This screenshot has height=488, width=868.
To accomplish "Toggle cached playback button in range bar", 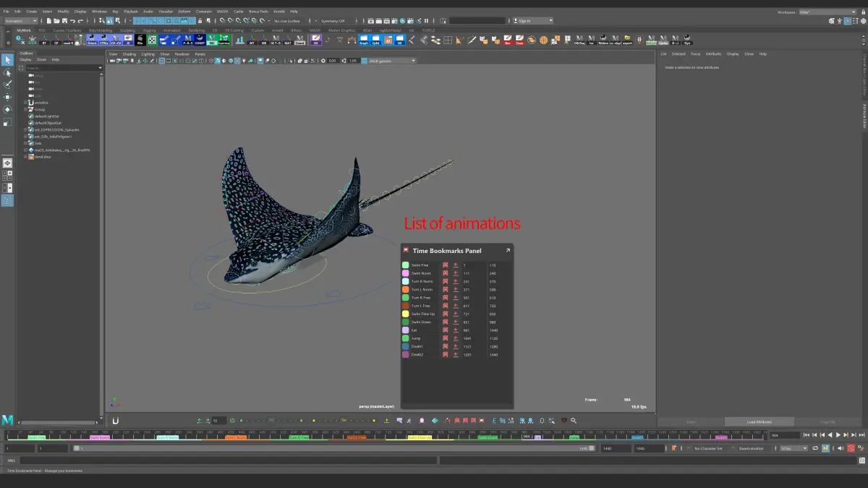I will click(825, 448).
